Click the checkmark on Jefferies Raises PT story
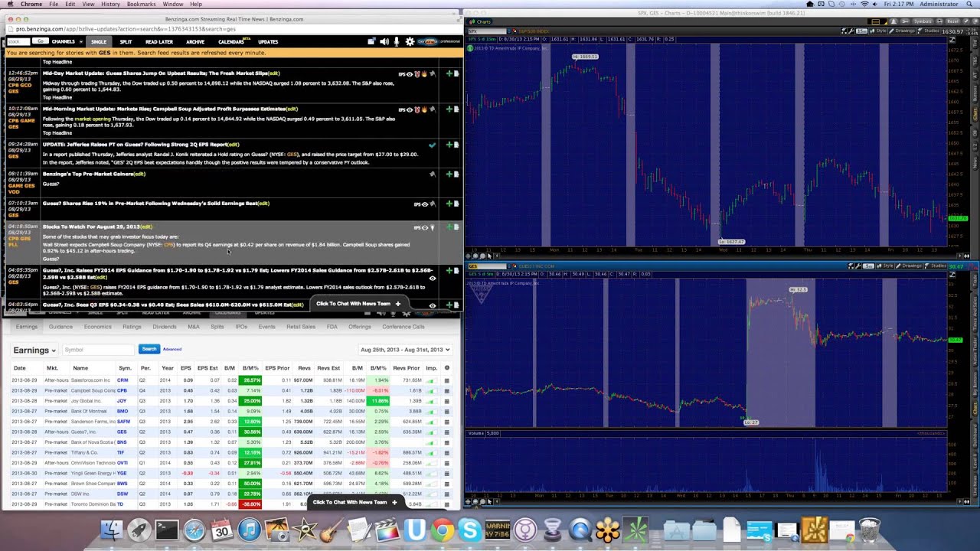The width and height of the screenshot is (980, 551). [433, 145]
